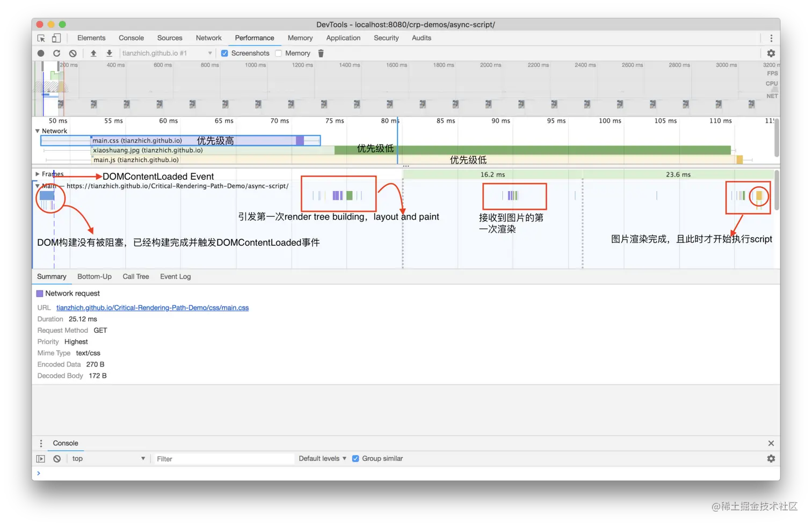Viewport: 812px width, 526px height.
Task: Open the DevTools three-dot main menu
Action: point(771,38)
